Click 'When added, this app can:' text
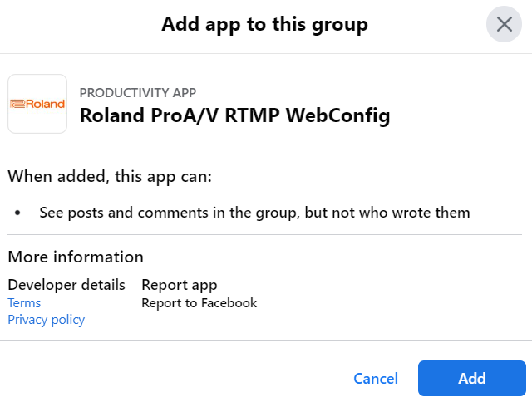 (110, 177)
